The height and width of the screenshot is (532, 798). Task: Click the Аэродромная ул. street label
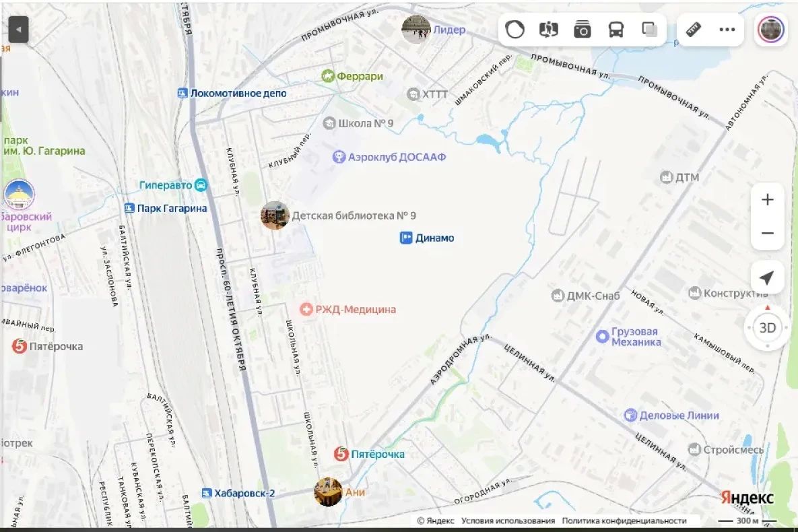coord(461,359)
